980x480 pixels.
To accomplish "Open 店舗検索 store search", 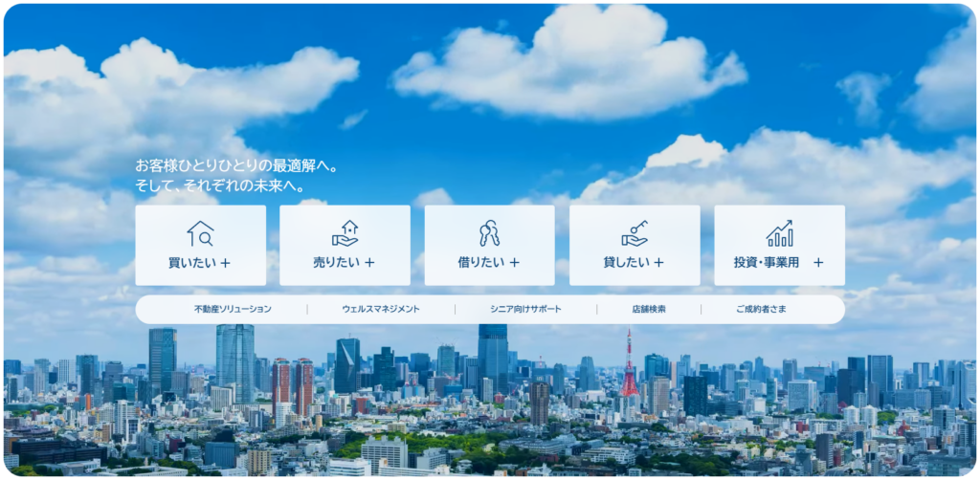I will pos(649,310).
